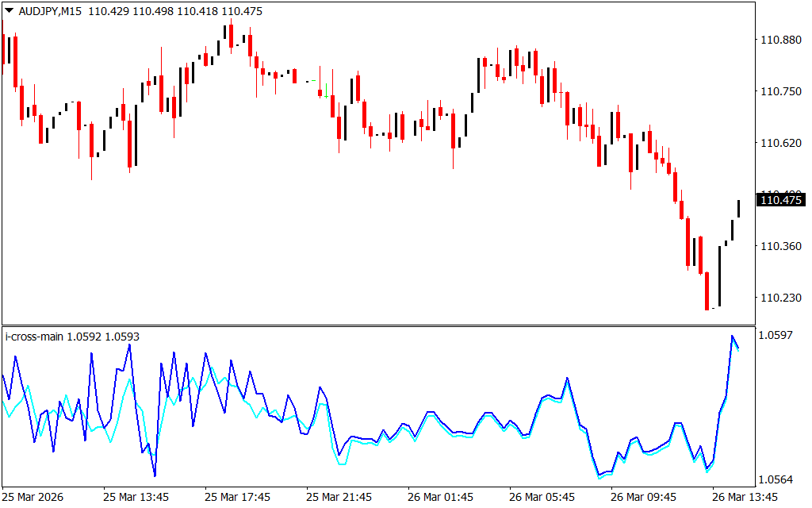
Task: Select the 110.360 price scale value
Action: (781, 246)
